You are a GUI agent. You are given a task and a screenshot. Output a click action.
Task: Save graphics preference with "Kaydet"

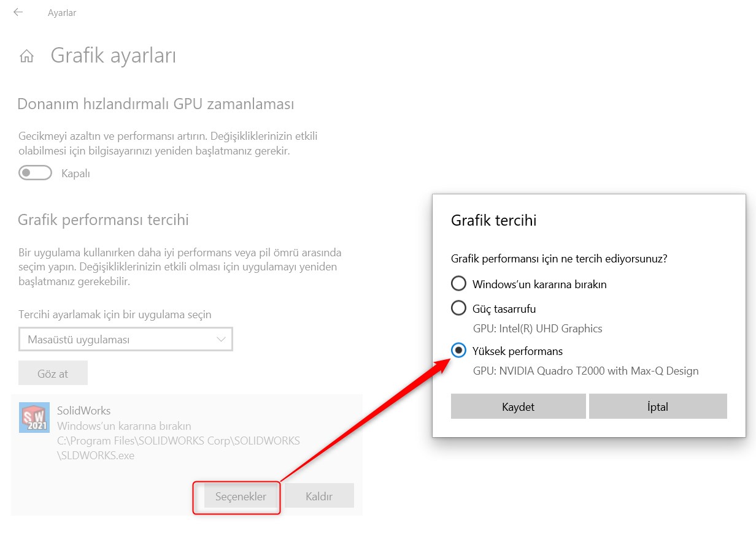point(519,406)
